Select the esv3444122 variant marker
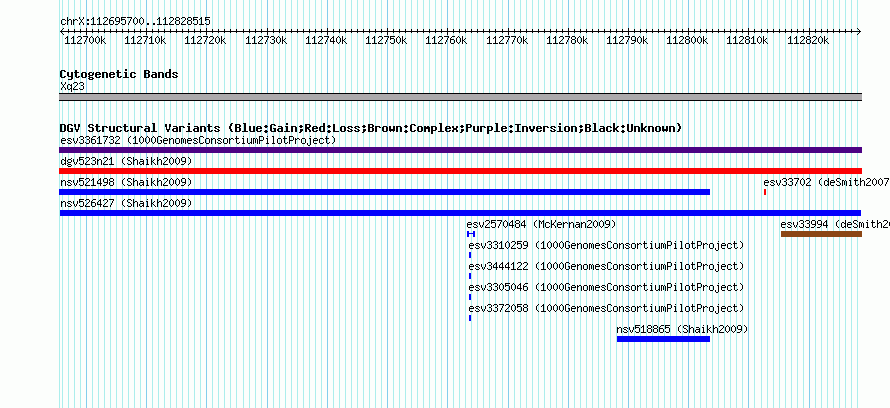The width and height of the screenshot is (890, 408). coord(470,276)
